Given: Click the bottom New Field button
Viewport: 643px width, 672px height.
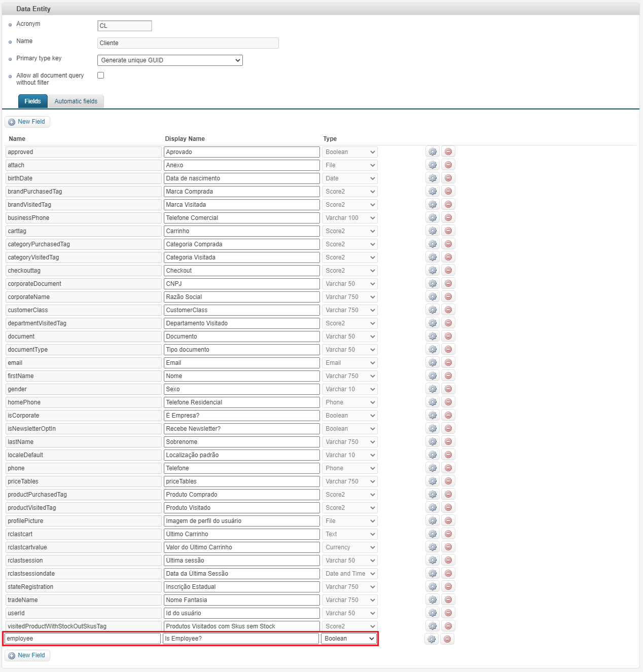Looking at the screenshot, I should (x=27, y=655).
